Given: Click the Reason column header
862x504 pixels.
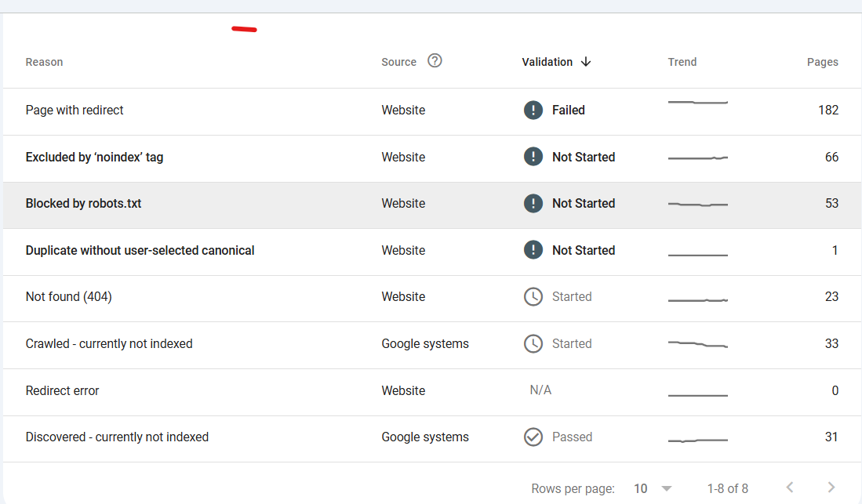Looking at the screenshot, I should pos(44,62).
